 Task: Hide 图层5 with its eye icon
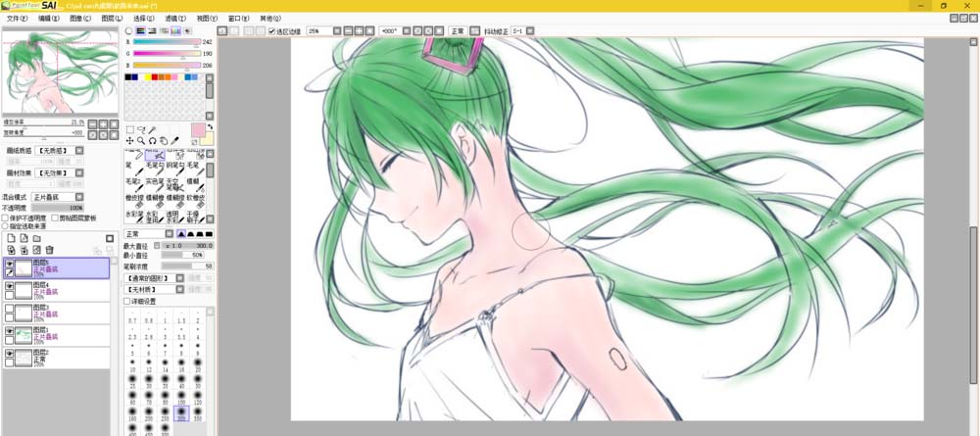(10, 264)
